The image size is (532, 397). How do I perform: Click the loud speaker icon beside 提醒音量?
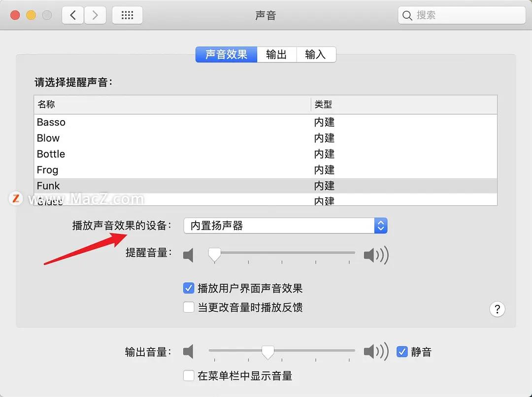pos(376,255)
